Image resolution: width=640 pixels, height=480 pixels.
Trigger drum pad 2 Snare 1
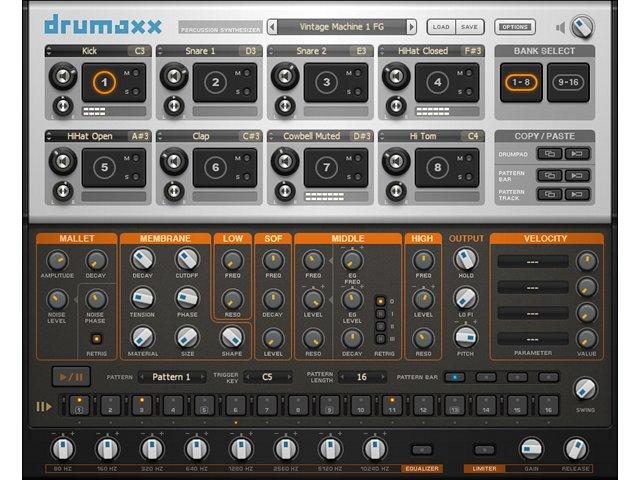(x=215, y=82)
